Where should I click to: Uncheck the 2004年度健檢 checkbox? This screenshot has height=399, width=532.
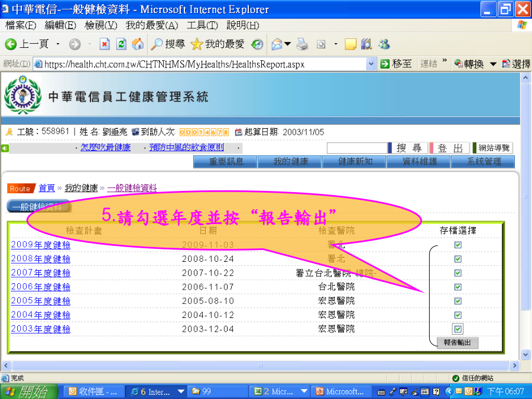point(458,315)
